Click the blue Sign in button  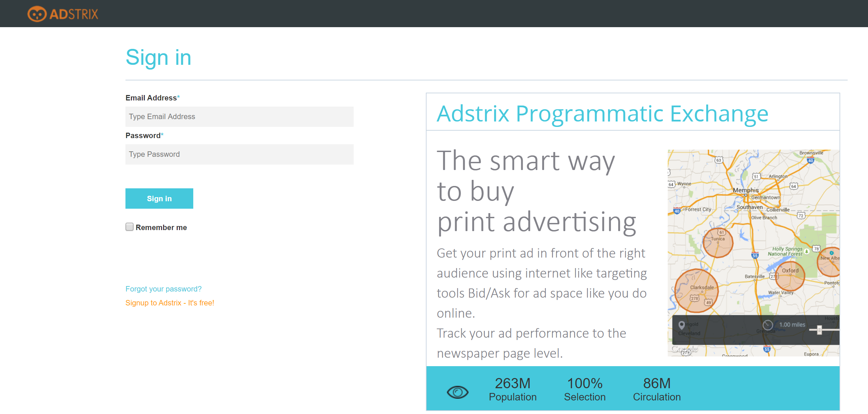click(159, 199)
